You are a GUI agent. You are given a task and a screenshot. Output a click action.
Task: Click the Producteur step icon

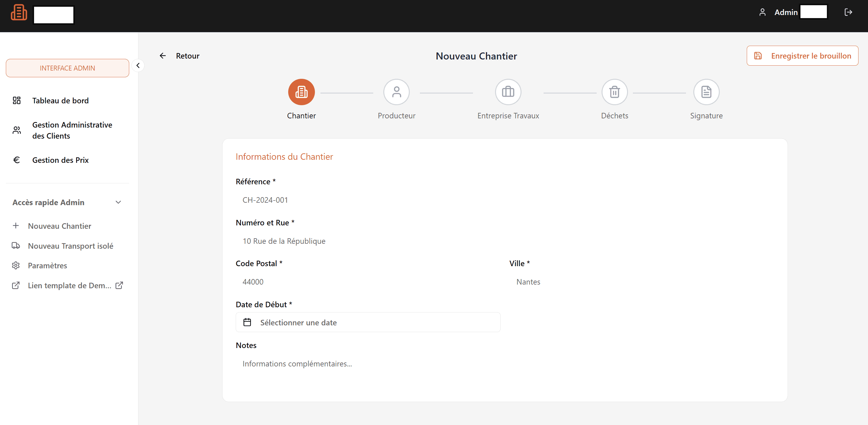point(396,92)
